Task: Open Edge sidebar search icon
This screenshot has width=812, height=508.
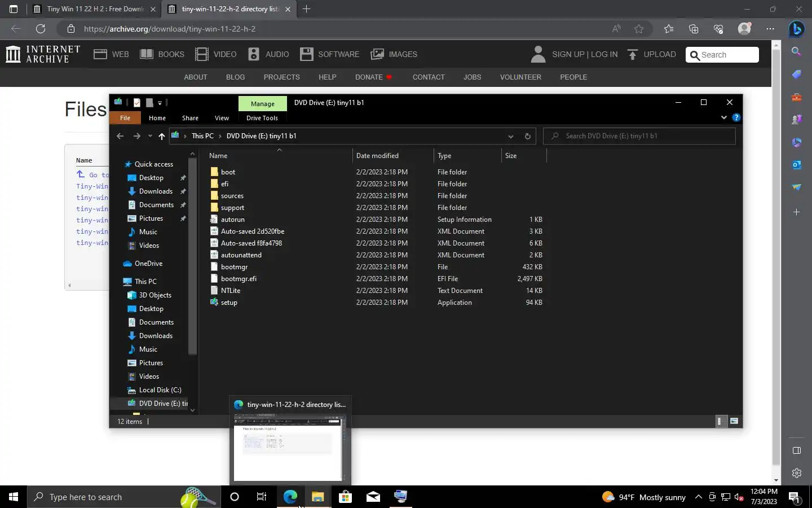Action: (796, 51)
